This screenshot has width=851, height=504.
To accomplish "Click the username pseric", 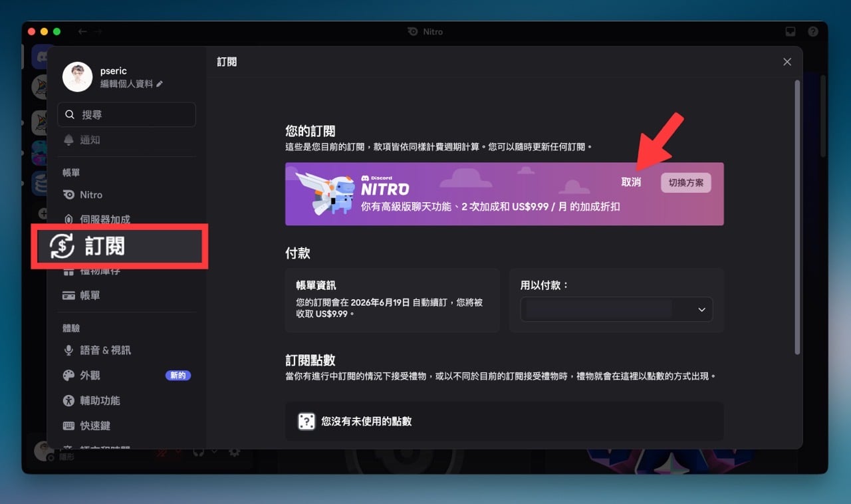I will pyautogui.click(x=113, y=70).
